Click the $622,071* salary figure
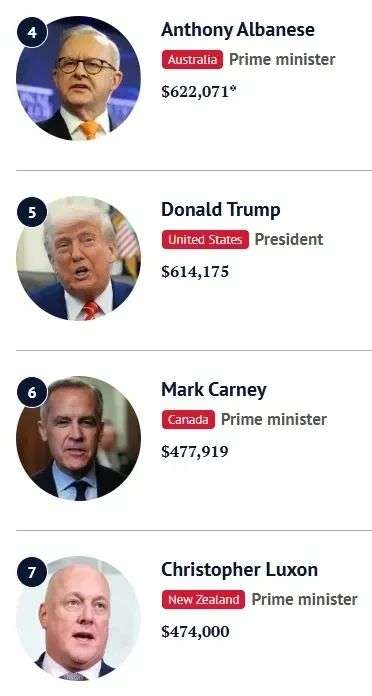The height and width of the screenshot is (696, 372). coord(199,92)
